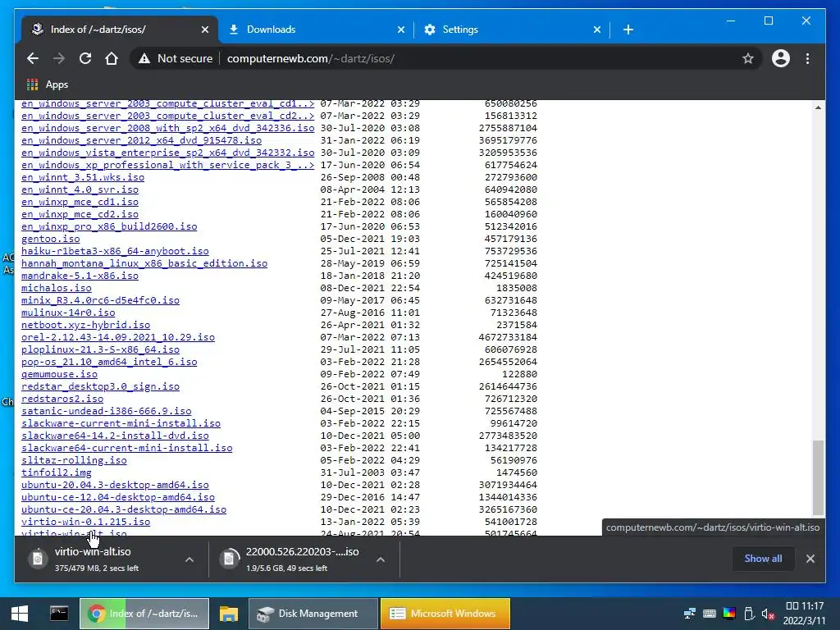Show all downloads
This screenshot has width=840, height=630.
coord(763,558)
